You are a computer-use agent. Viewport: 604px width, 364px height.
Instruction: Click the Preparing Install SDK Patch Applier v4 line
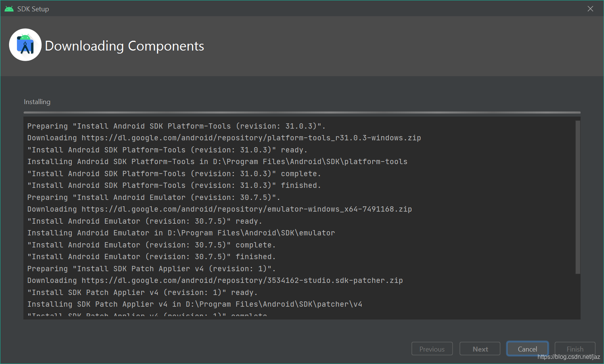pos(151,269)
